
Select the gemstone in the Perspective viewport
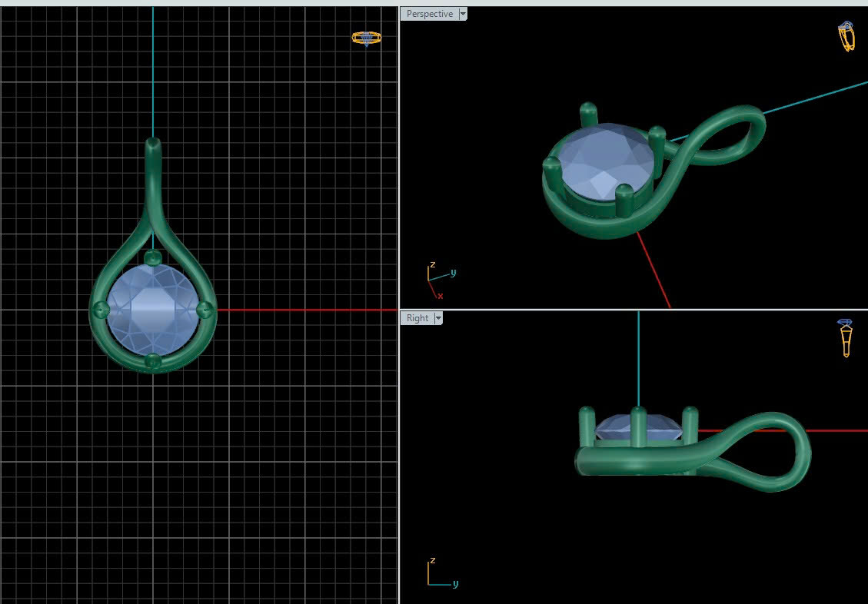tap(607, 160)
